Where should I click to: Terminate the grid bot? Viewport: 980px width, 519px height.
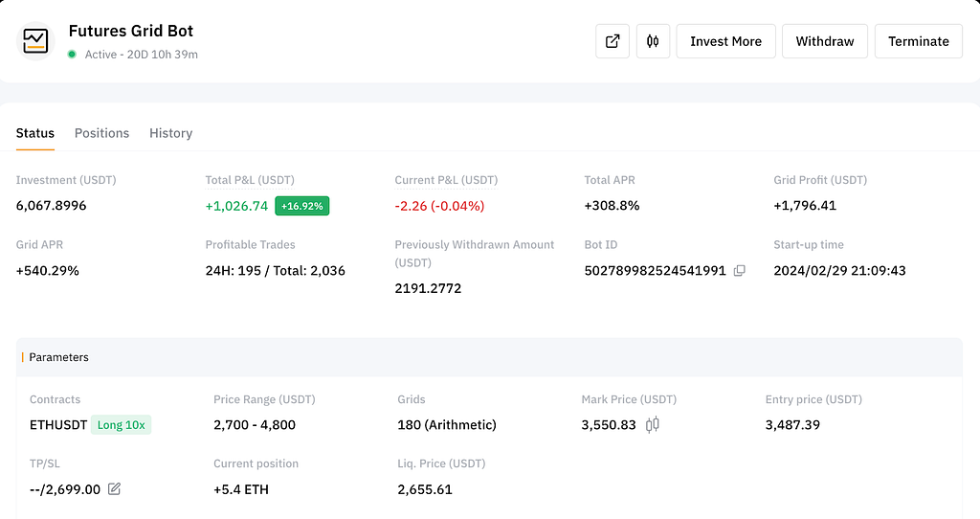point(918,41)
